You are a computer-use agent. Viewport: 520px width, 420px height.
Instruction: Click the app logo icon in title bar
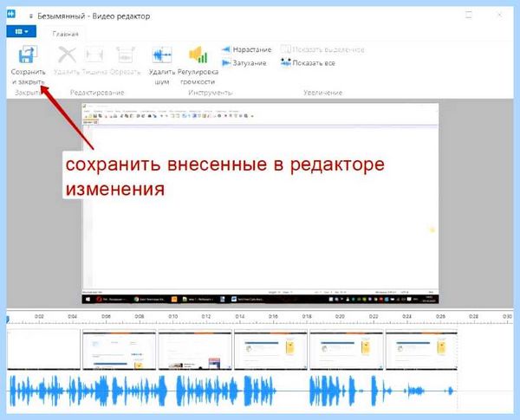pos(11,14)
